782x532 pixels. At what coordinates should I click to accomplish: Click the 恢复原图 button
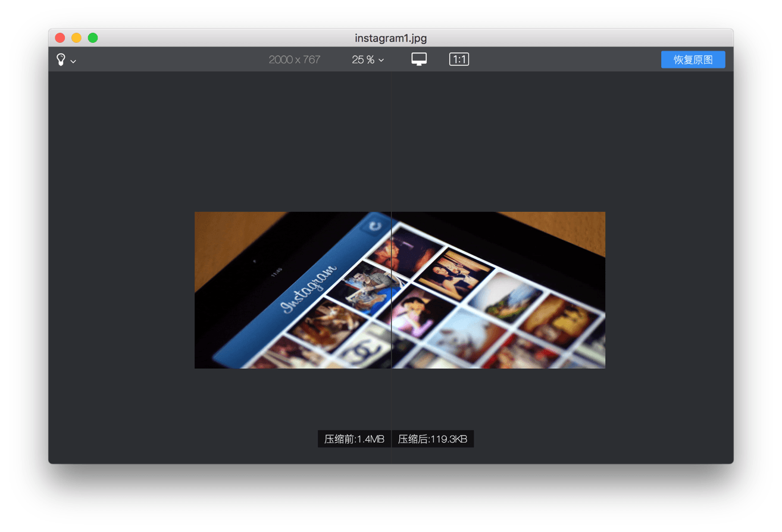pyautogui.click(x=693, y=60)
